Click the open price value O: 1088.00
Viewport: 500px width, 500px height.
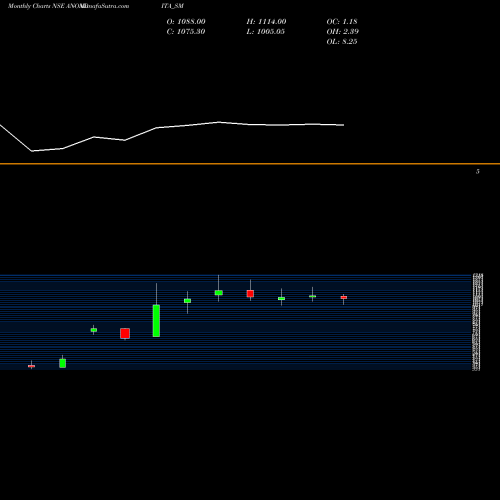tap(186, 22)
